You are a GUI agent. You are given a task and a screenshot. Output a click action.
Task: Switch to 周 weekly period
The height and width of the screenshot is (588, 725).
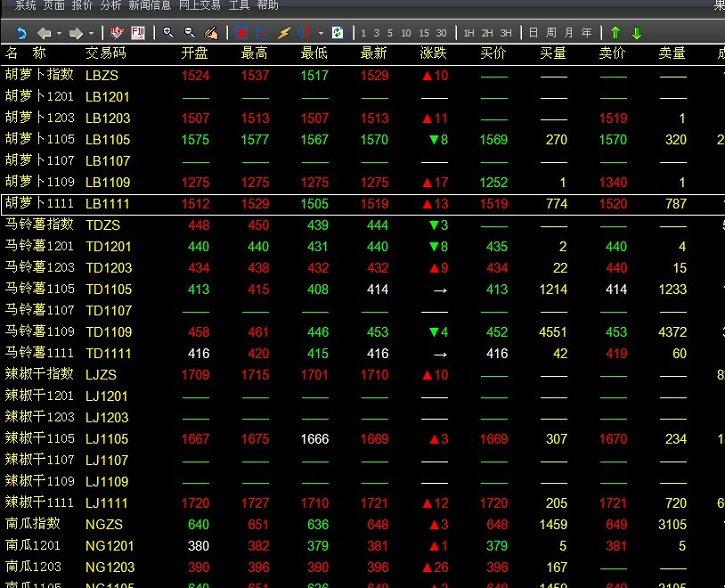click(551, 33)
